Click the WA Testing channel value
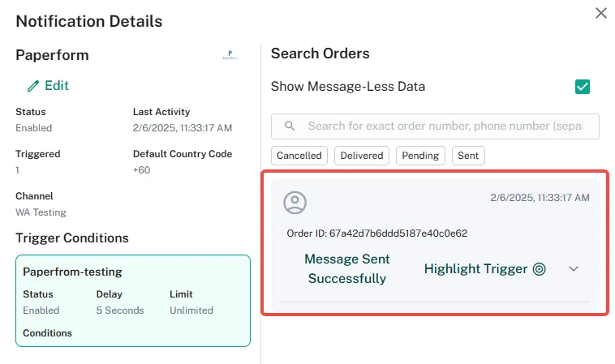 [x=41, y=212]
